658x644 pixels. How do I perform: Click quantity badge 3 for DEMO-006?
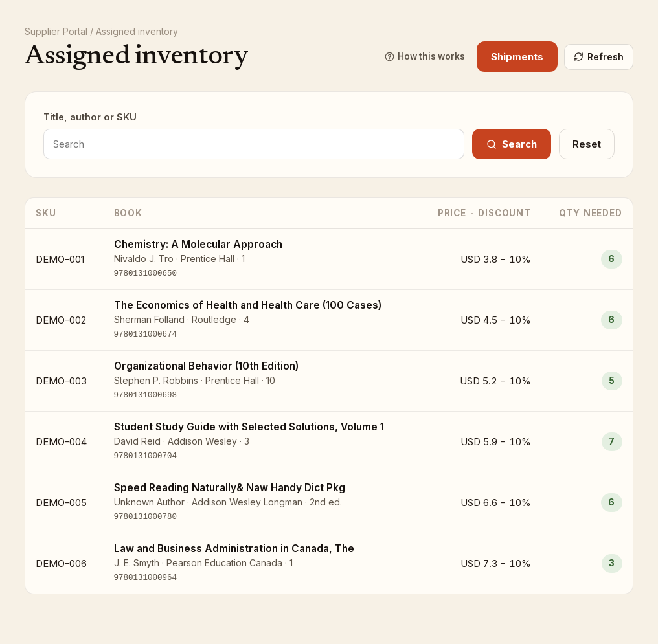click(x=611, y=563)
